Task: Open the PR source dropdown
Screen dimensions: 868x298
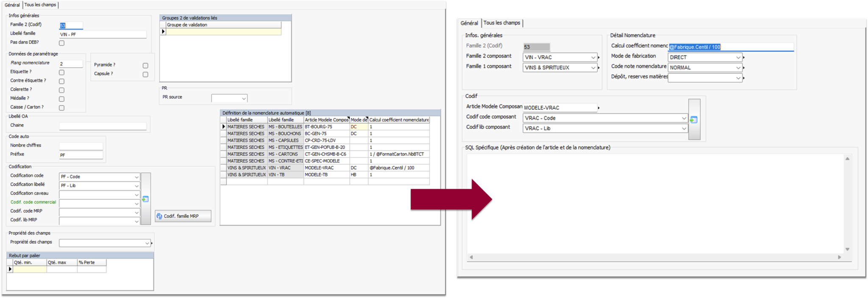Action: [244, 99]
